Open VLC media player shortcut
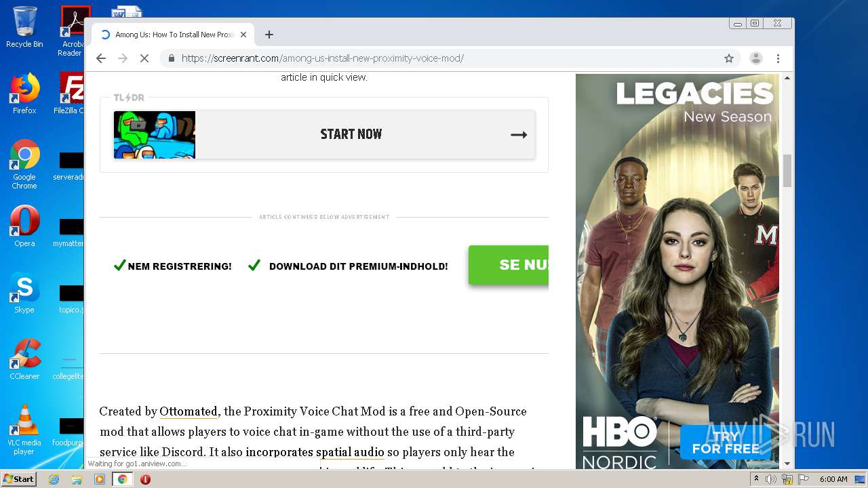Screen dimensions: 868x488 (x=24, y=430)
